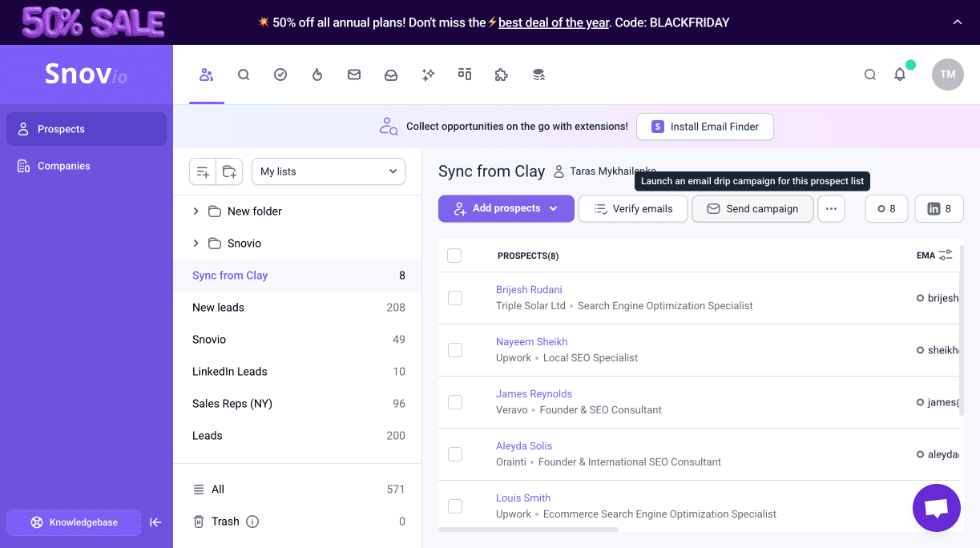Open the live chat bubble icon
980x548 pixels.
click(936, 508)
